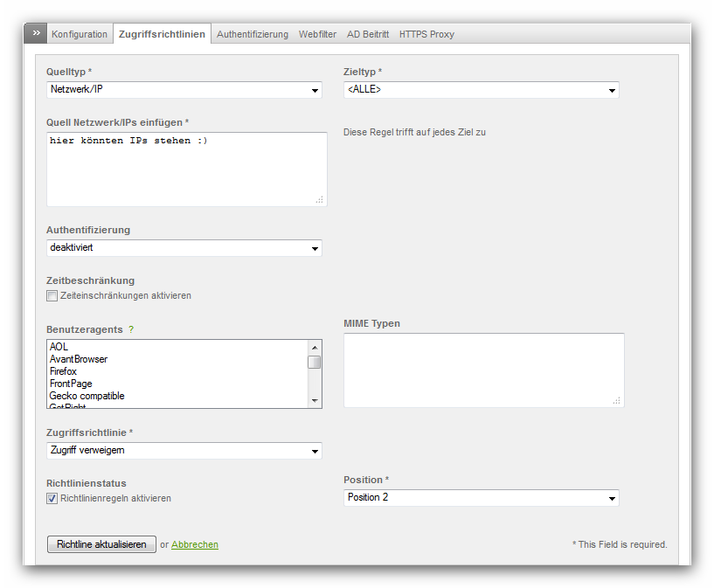The width and height of the screenshot is (714, 588).
Task: Go to the HTTPS Proxy tab
Action: pyautogui.click(x=426, y=34)
